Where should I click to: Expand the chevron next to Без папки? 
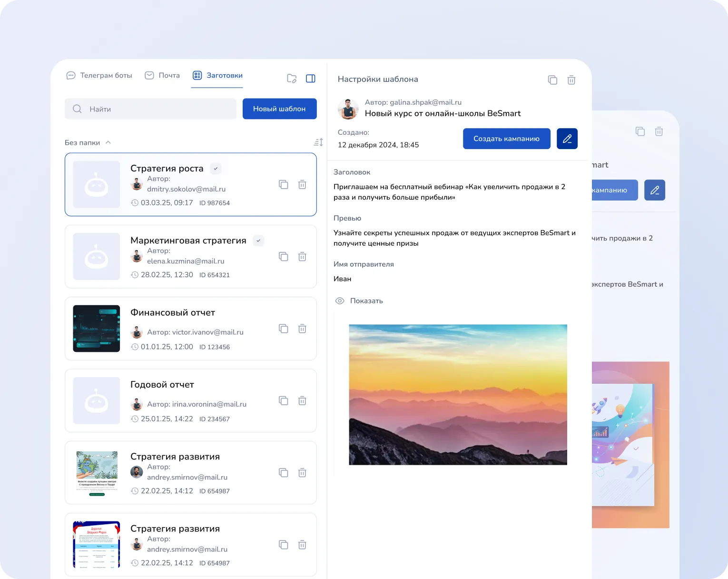click(x=108, y=142)
